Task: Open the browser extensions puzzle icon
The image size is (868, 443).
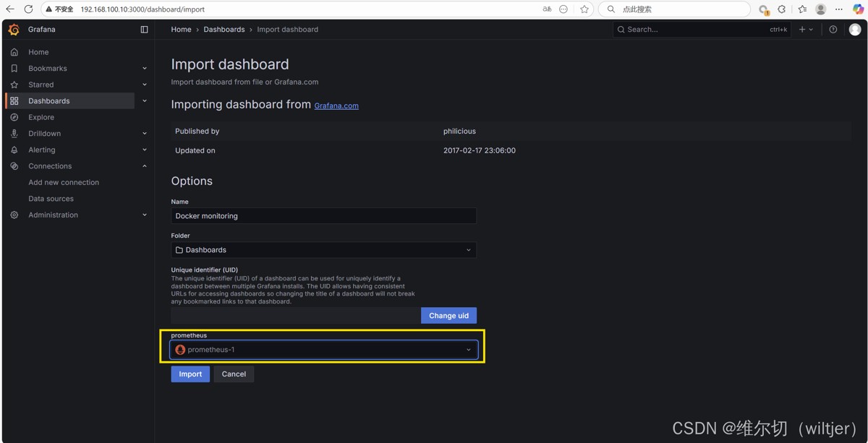Action: pos(782,9)
